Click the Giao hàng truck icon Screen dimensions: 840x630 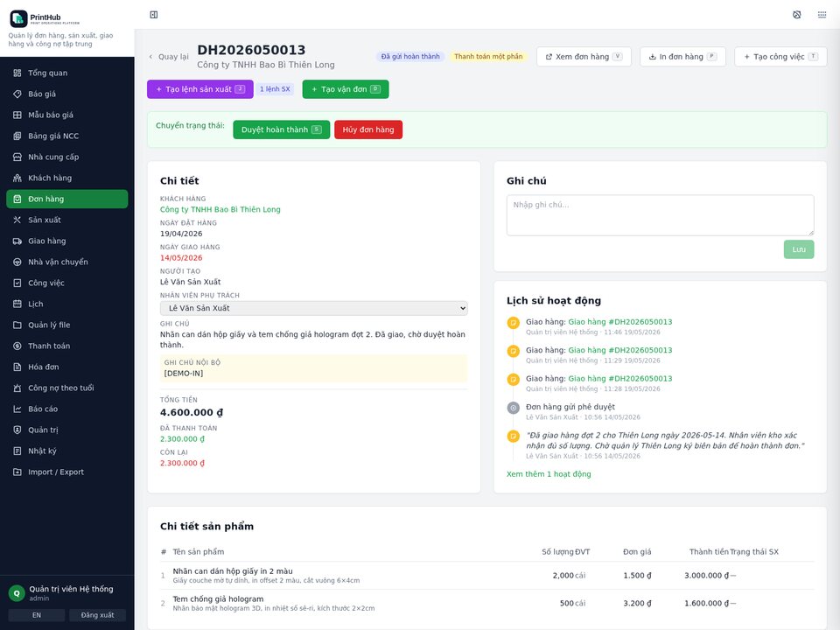pos(17,241)
